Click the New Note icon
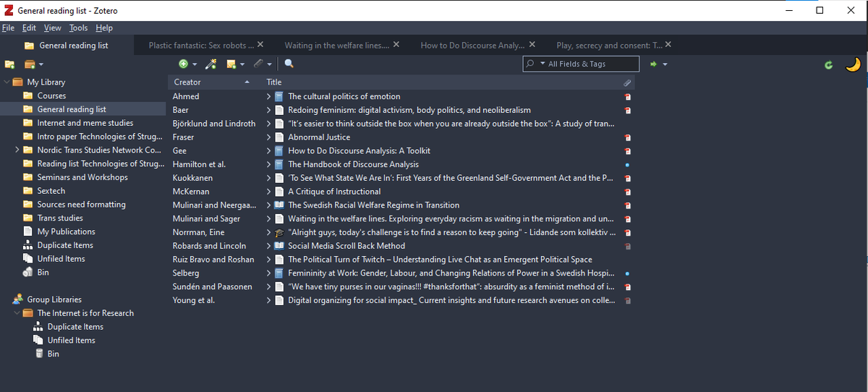This screenshot has height=392, width=868. point(231,64)
